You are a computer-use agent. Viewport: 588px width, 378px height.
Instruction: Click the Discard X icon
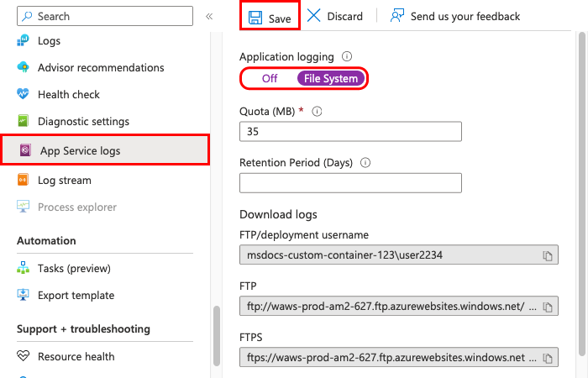pyautogui.click(x=313, y=16)
